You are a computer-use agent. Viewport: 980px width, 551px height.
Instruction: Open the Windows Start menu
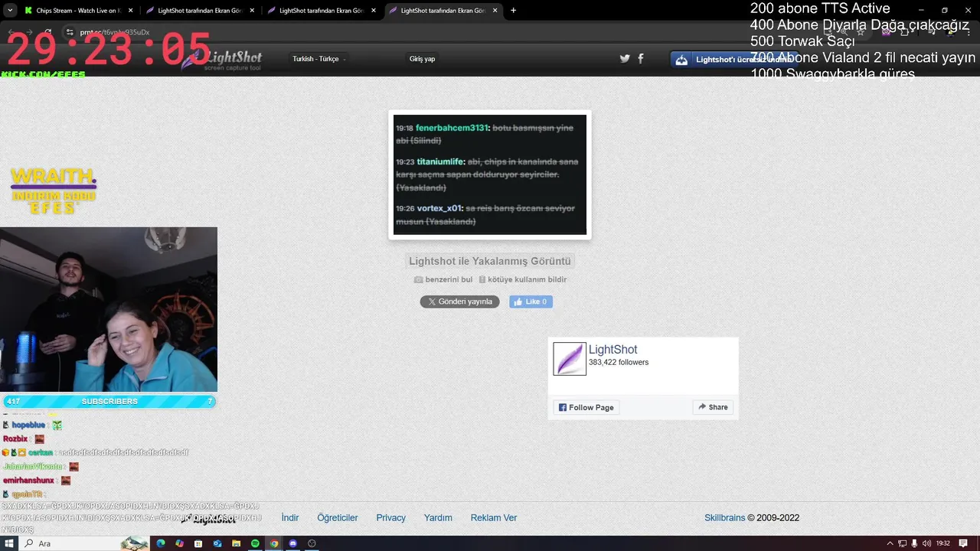tap(9, 543)
